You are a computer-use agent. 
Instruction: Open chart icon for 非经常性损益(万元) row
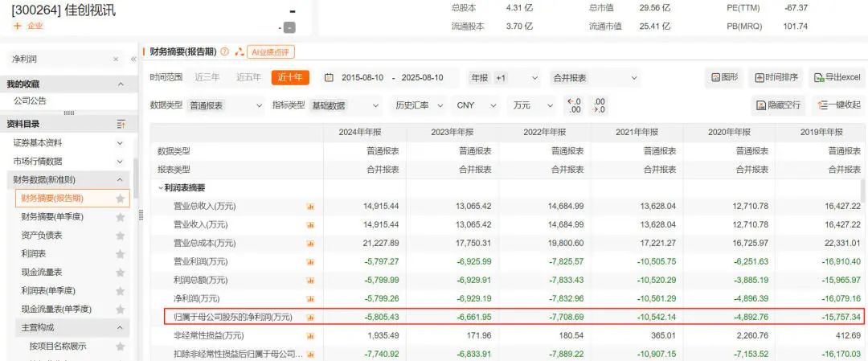310,335
